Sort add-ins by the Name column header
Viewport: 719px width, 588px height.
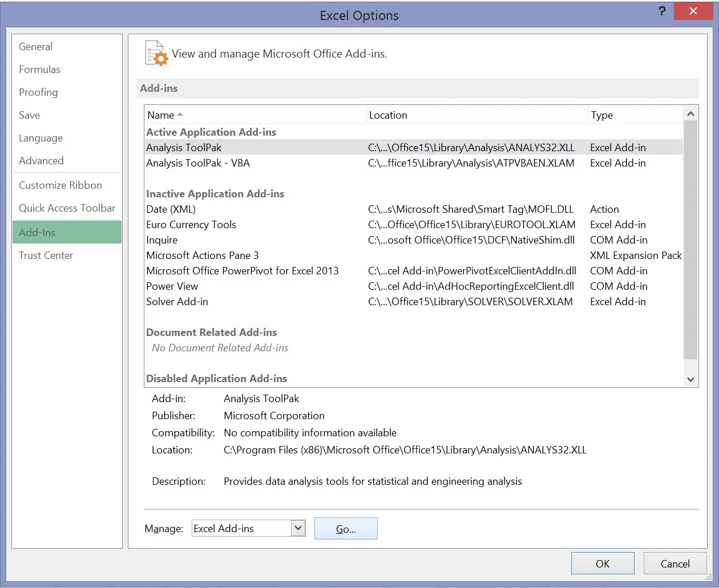pyautogui.click(x=161, y=115)
